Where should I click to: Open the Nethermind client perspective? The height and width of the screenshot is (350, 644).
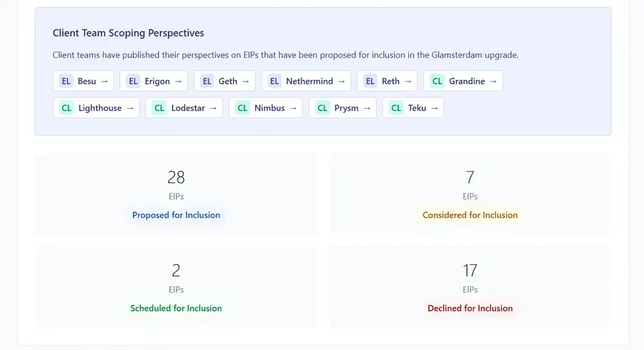[306, 81]
